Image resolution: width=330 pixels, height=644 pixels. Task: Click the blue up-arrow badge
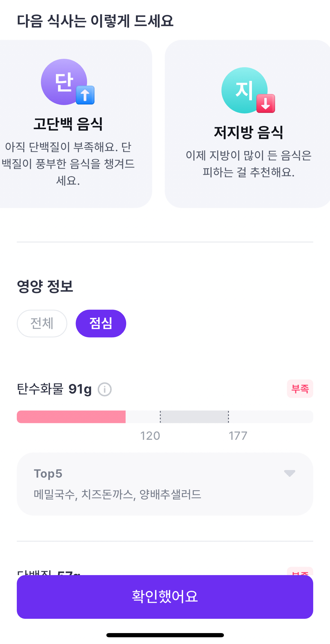pyautogui.click(x=85, y=95)
